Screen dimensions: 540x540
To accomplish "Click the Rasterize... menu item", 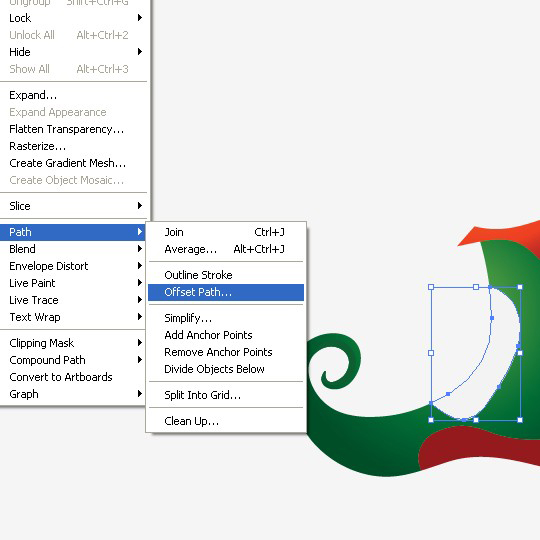I will click(73, 146).
